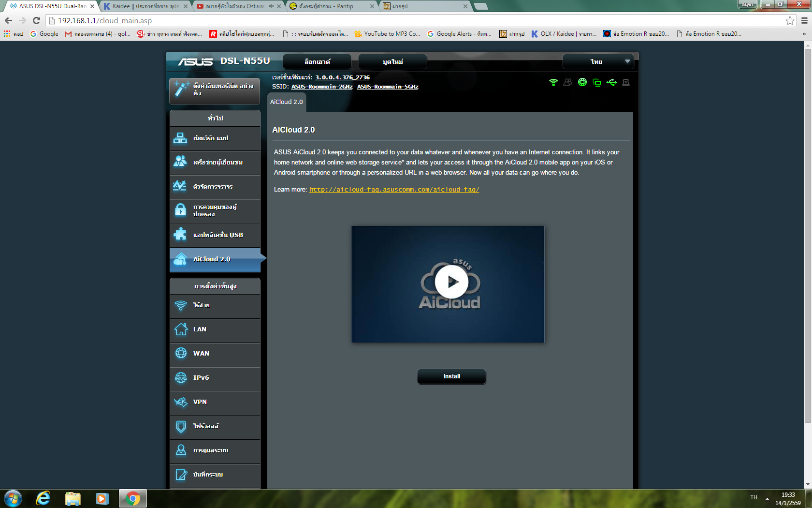Switch to the YouTube Ost. browser tab
This screenshot has height=508, width=812.
[x=238, y=6]
